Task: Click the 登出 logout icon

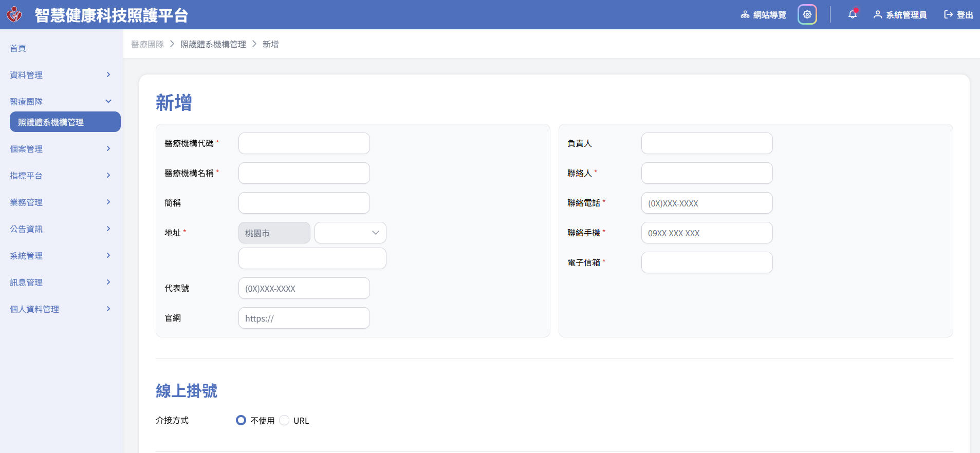Action: [948, 15]
